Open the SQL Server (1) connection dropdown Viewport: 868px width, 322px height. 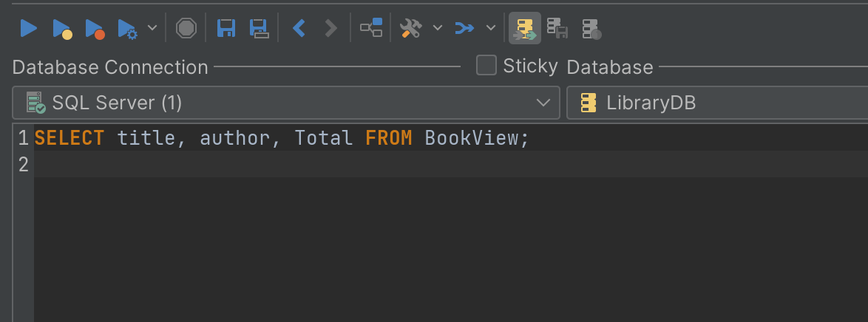[x=285, y=103]
